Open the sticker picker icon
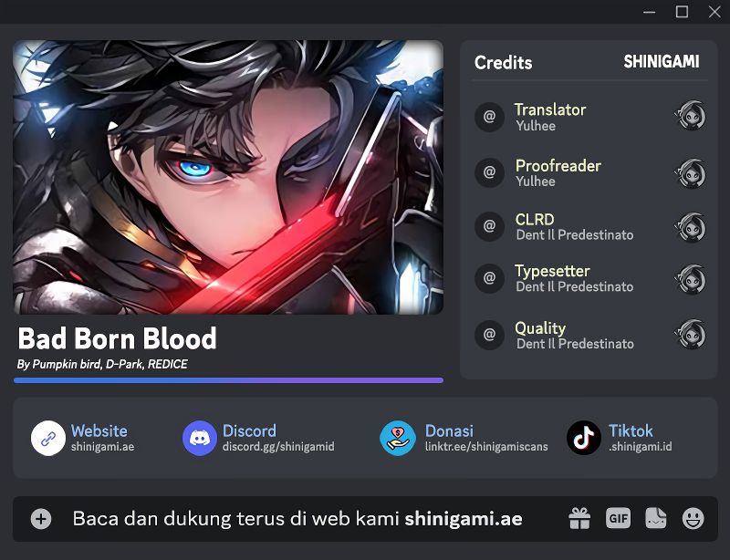This screenshot has width=730, height=560. pyautogui.click(x=655, y=518)
